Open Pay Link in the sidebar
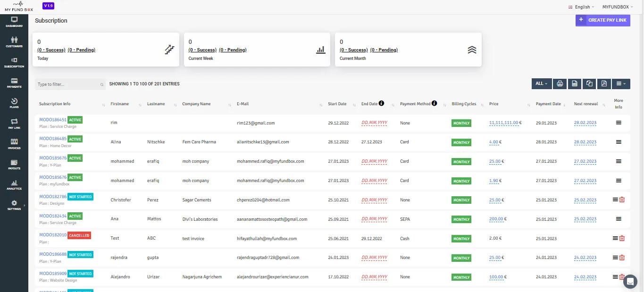644x292 pixels. click(x=14, y=124)
